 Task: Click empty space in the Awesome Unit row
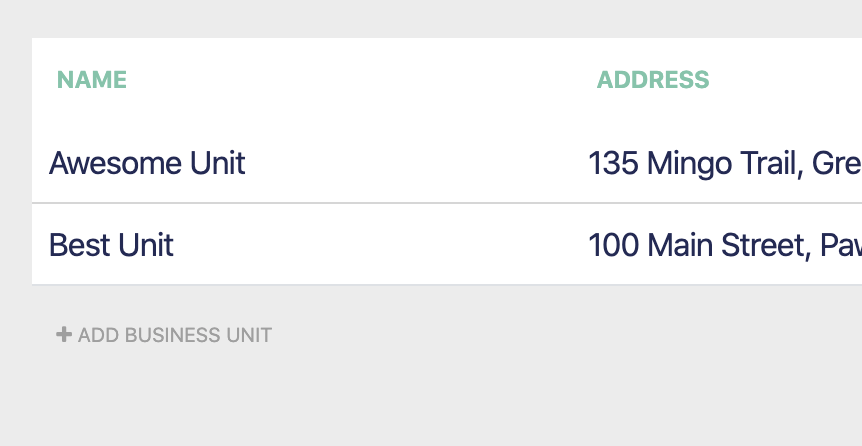[x=412, y=163]
